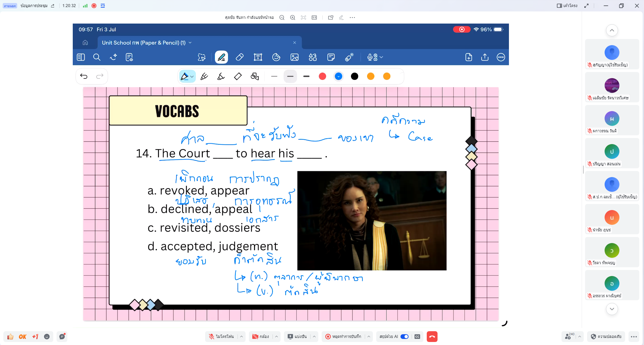Undo the last stroke
The image size is (644, 345).
[84, 76]
